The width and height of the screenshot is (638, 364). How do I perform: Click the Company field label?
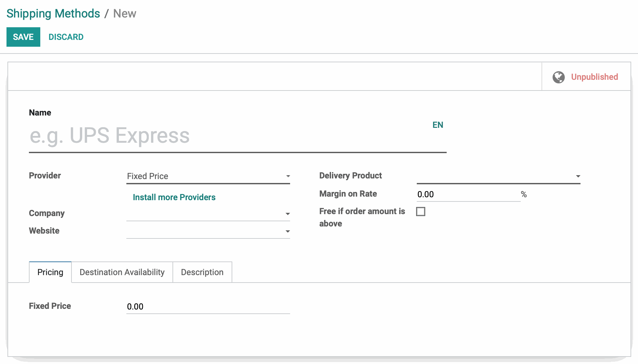click(x=47, y=213)
